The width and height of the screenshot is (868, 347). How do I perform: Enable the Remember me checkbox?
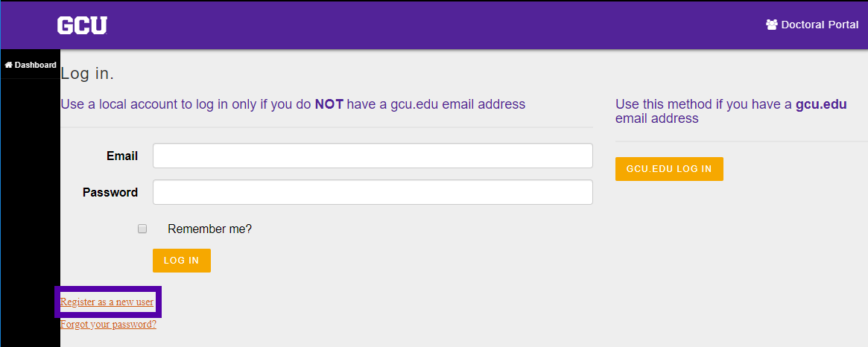point(142,229)
